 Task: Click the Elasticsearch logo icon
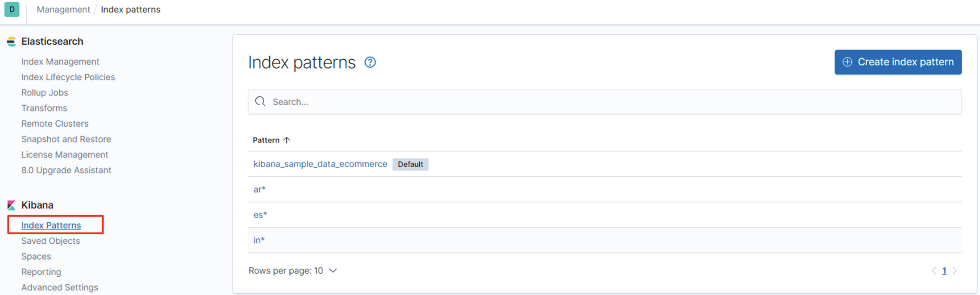click(x=11, y=41)
